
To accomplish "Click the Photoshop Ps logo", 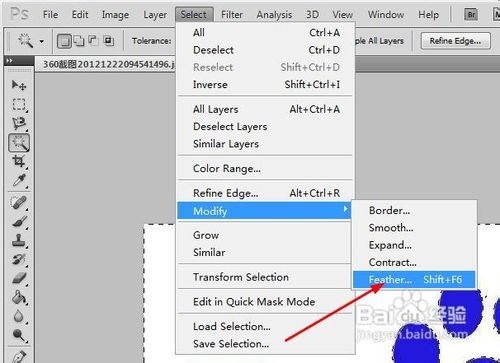I will pos(19,14).
